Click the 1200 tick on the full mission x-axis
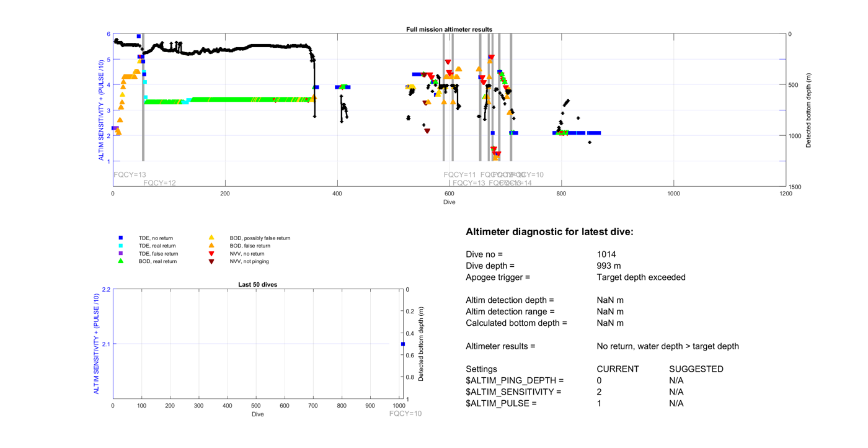 click(786, 194)
